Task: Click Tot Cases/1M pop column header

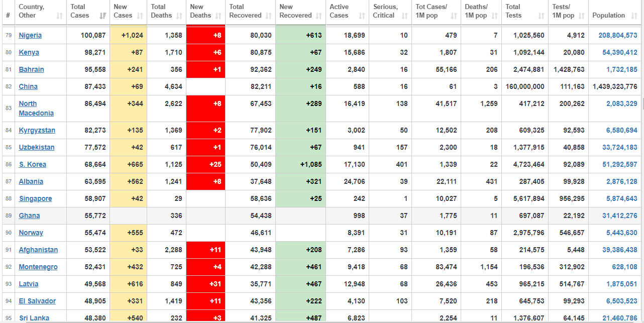Action: (431, 11)
